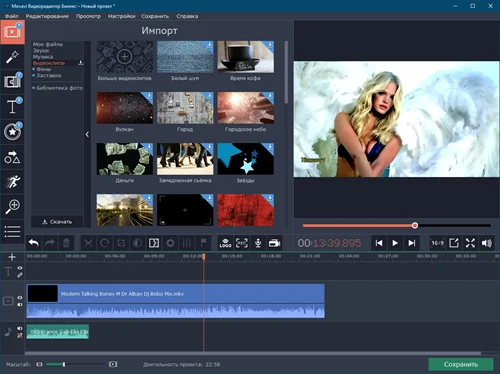Open Color adjustments half-circle icon
The image size is (500, 374).
coord(137,243)
